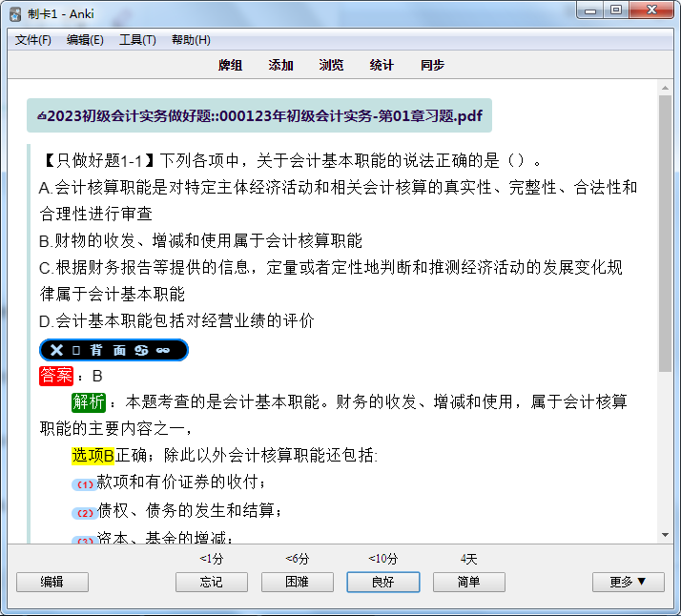Click the deck title ending in 第01章习题.pdf

pos(259,115)
